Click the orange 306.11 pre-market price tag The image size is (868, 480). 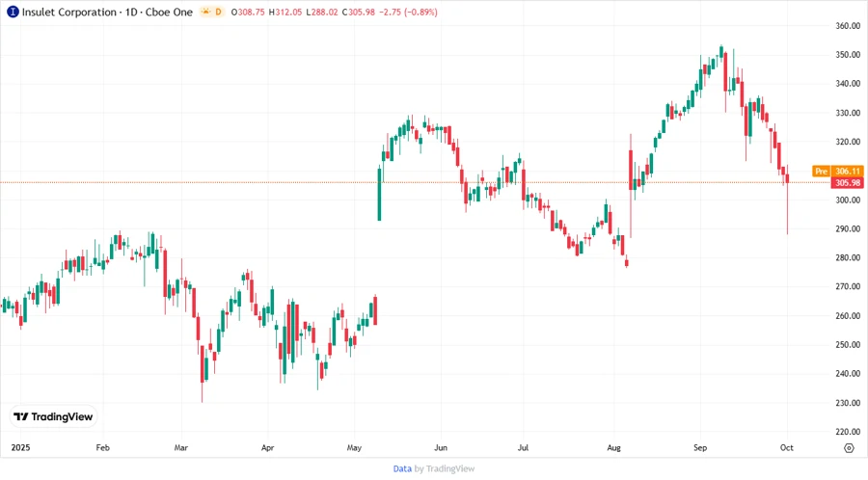[x=848, y=171]
